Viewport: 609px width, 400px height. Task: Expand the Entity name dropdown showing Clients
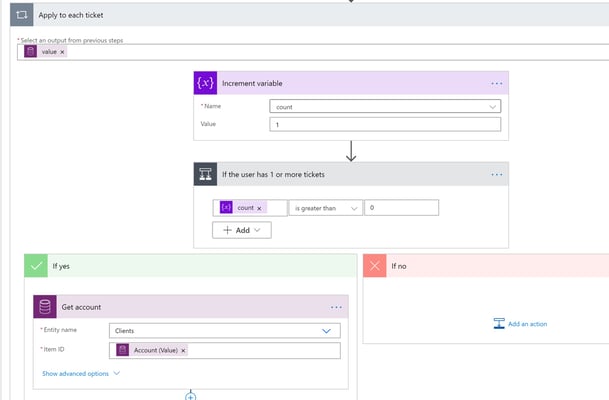click(224, 330)
